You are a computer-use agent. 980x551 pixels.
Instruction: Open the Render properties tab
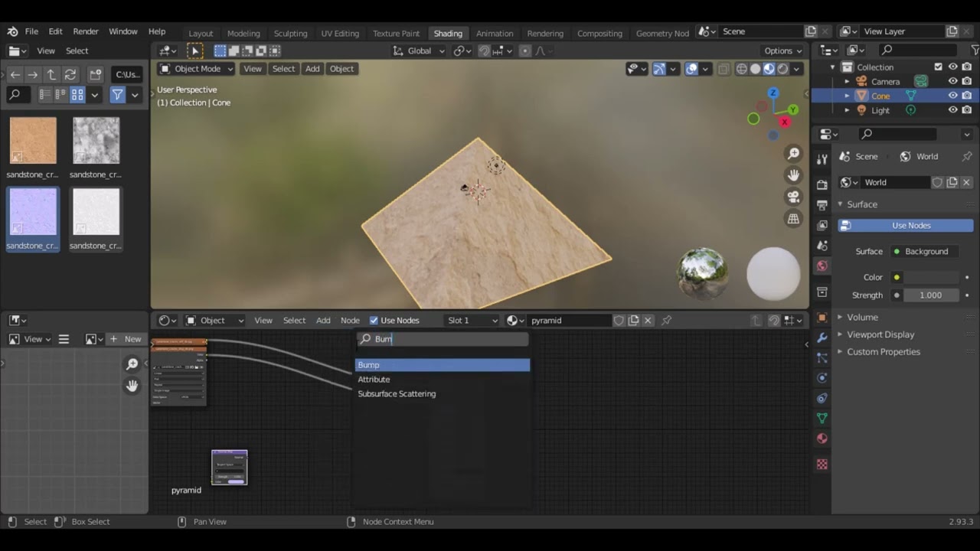point(822,184)
